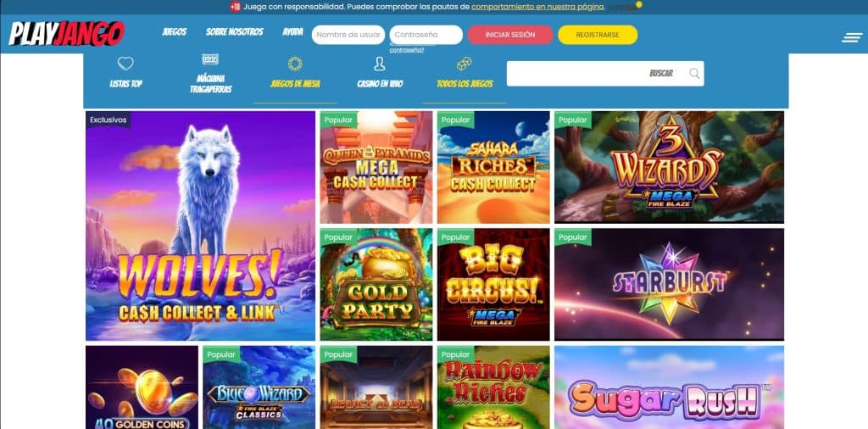Focus the Contraseña password field
The image size is (868, 429).
[x=426, y=35]
